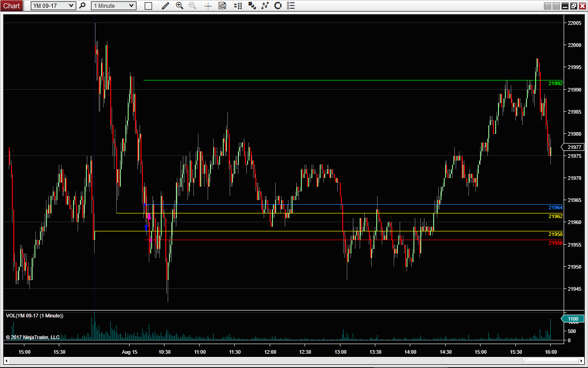Image resolution: width=588 pixels, height=368 pixels.
Task: Restore down the chart window
Action: coord(574,6)
